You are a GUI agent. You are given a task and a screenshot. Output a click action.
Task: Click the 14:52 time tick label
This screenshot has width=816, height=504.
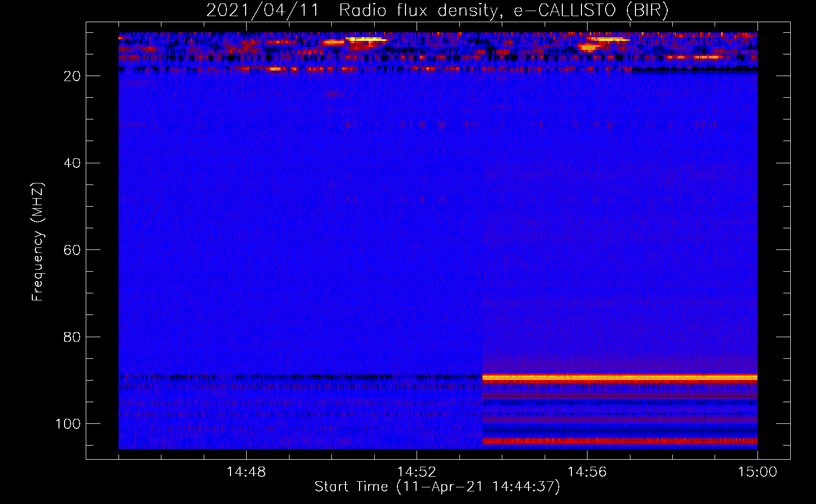point(417,472)
